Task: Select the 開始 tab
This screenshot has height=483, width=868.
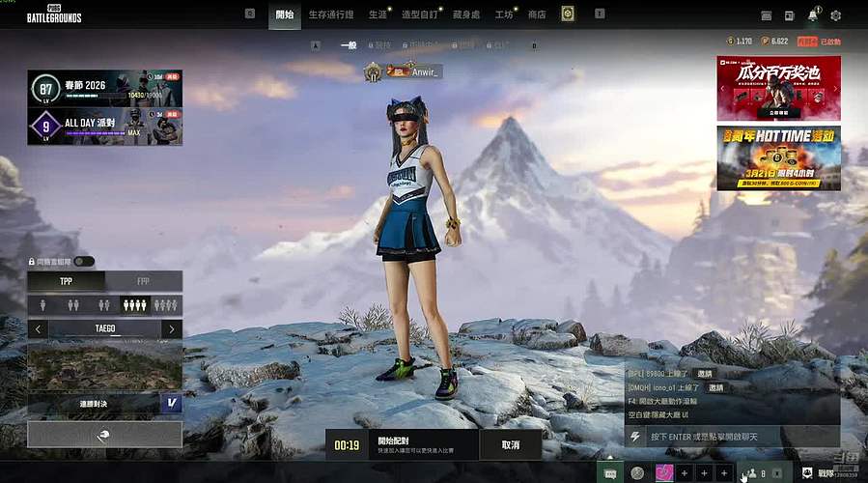Action: (285, 14)
